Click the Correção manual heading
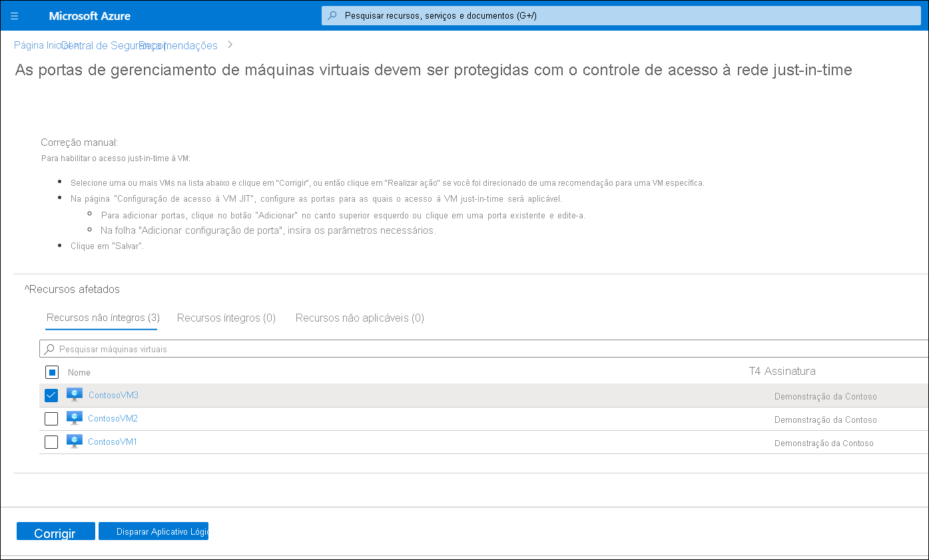This screenshot has width=929, height=560. pos(79,142)
